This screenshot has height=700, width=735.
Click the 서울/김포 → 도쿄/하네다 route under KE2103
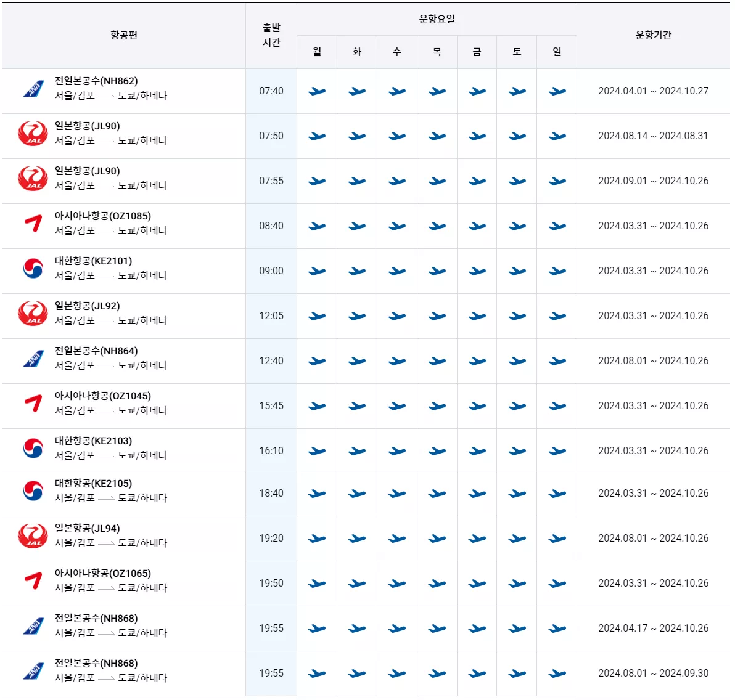(111, 455)
